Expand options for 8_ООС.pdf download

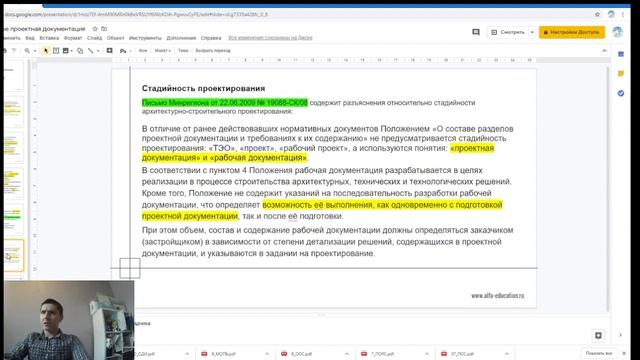[347, 354]
